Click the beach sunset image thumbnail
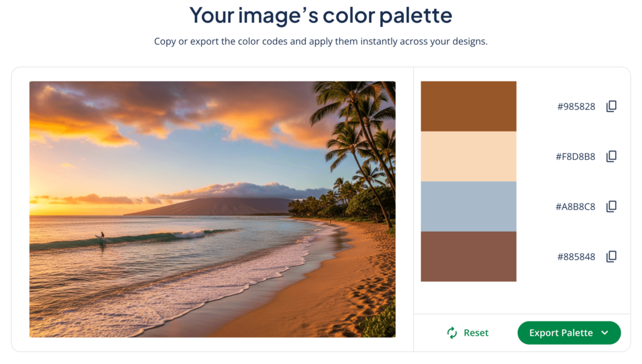 coord(213,209)
